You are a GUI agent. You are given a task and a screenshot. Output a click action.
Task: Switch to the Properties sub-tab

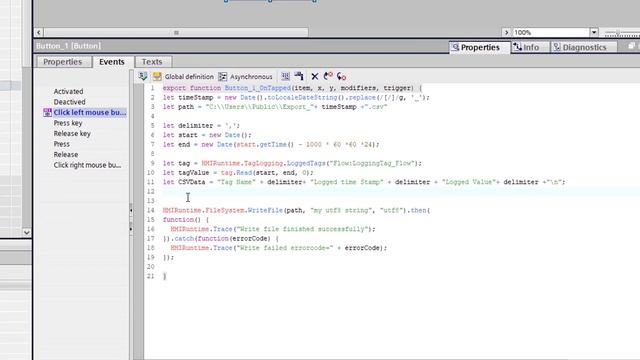[63, 62]
